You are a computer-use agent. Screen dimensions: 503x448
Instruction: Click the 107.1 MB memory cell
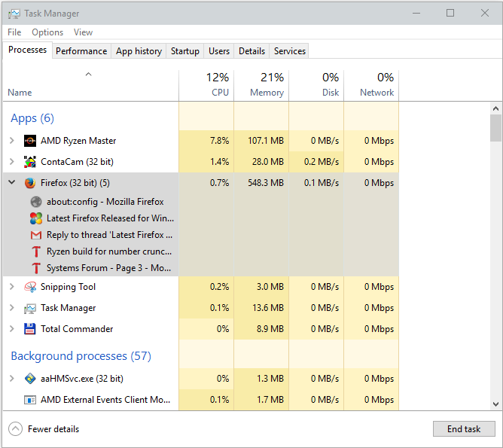(x=261, y=141)
